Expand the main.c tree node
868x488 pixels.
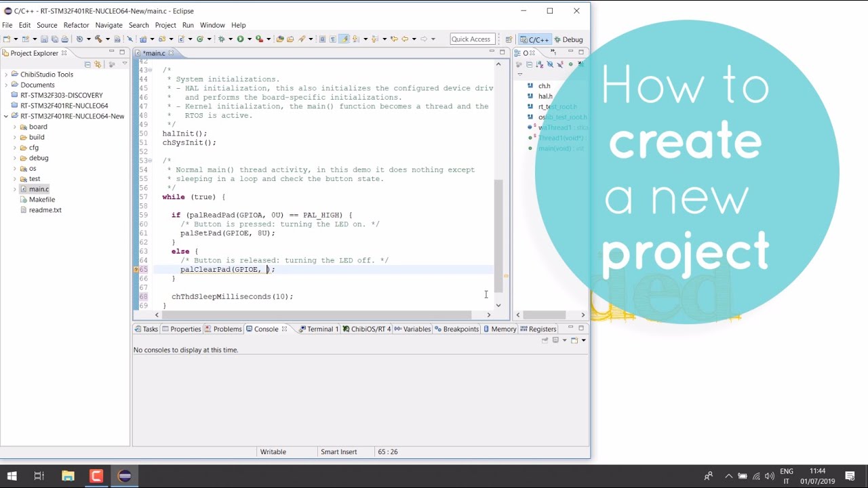(x=14, y=189)
